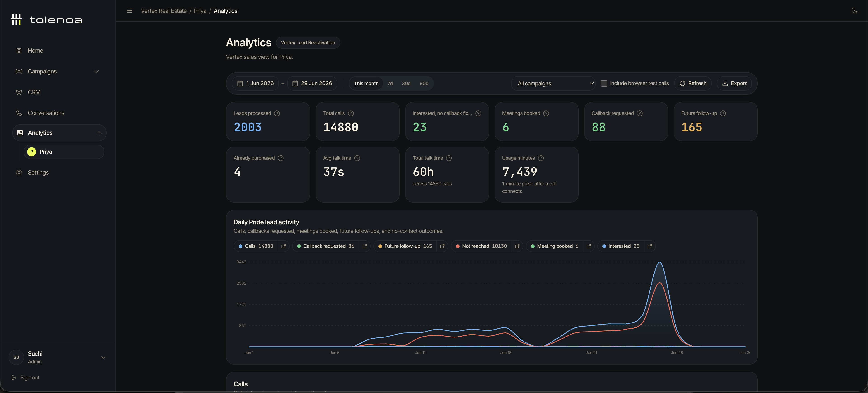Click the Daily Pride lead activity heading
The width and height of the screenshot is (868, 393).
click(266, 222)
